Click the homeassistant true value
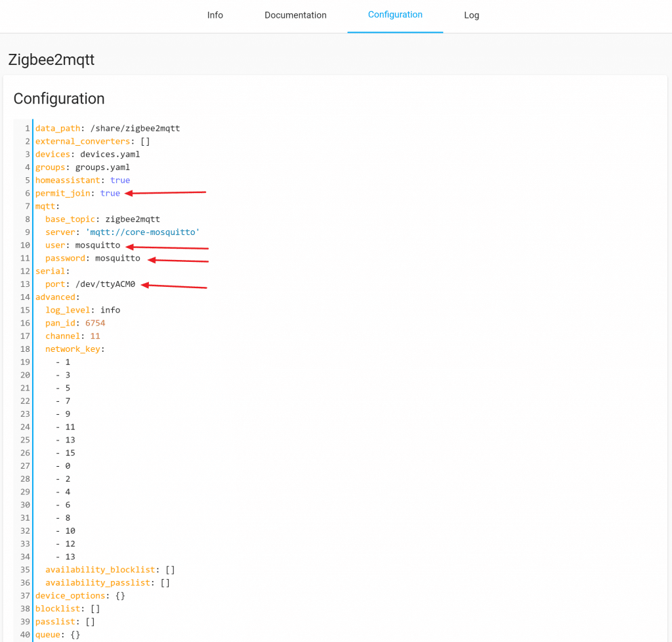The width and height of the screenshot is (672, 642). [x=120, y=181]
